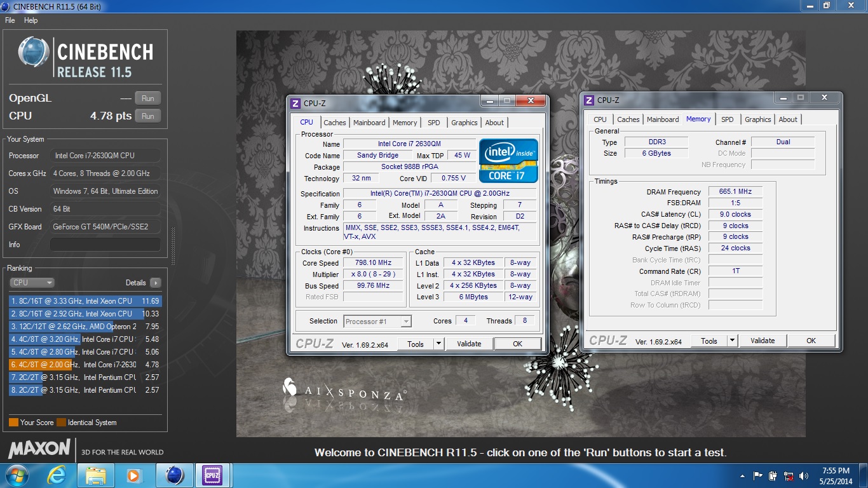Expand Tools dropdown arrow in left CPU-Z window
Viewport: 868px width, 488px height.
(x=438, y=344)
